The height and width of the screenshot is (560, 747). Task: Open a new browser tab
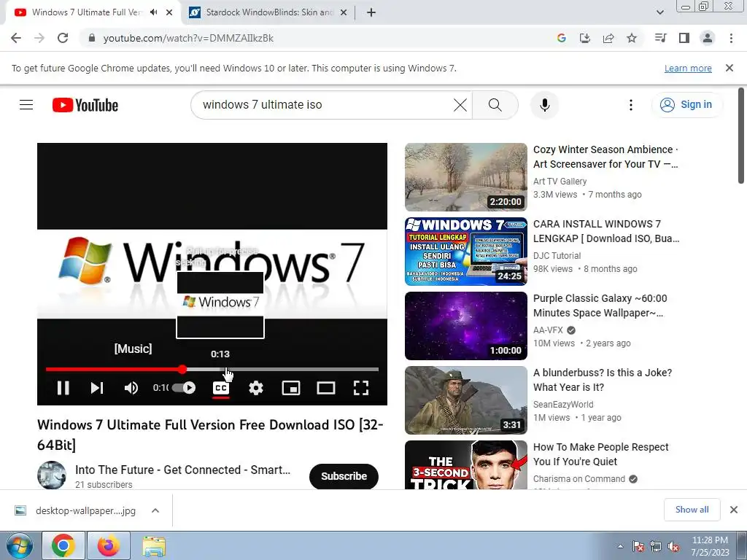click(371, 12)
